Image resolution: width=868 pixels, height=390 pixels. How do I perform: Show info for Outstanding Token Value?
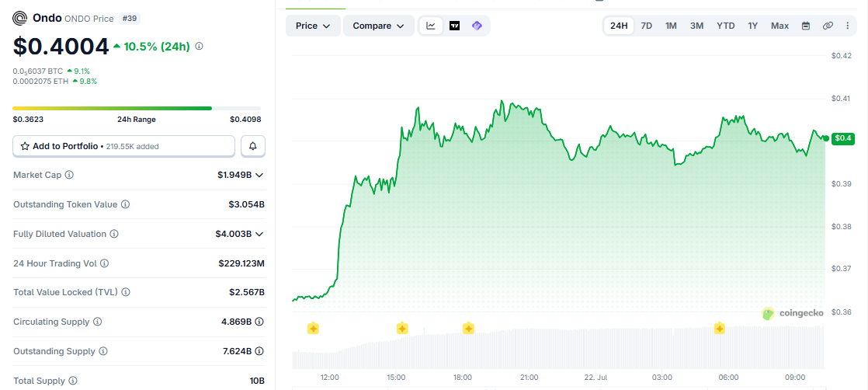(x=126, y=204)
